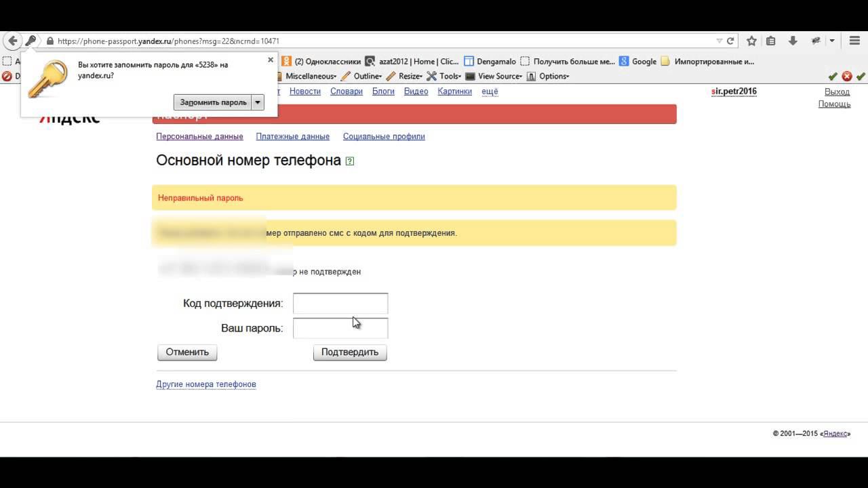
Task: Open the Outline toolbar menu
Action: pos(361,76)
